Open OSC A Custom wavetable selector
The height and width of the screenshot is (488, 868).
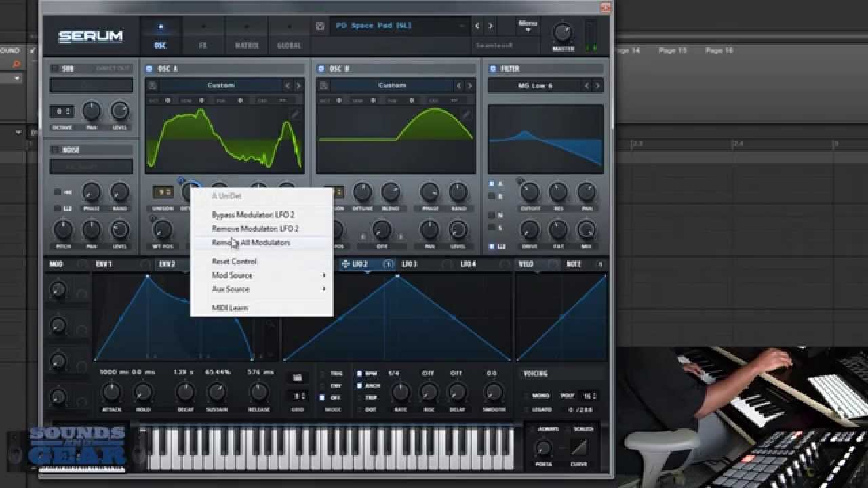221,85
